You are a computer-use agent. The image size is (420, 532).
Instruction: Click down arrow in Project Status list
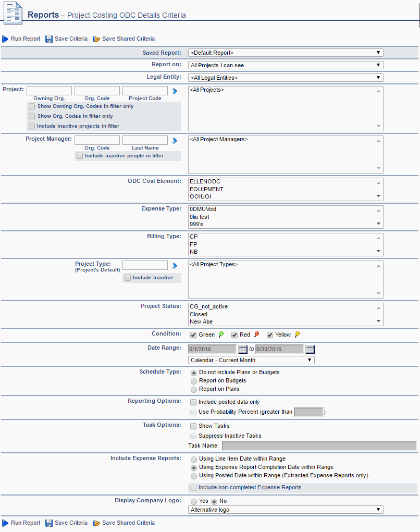[x=379, y=321]
